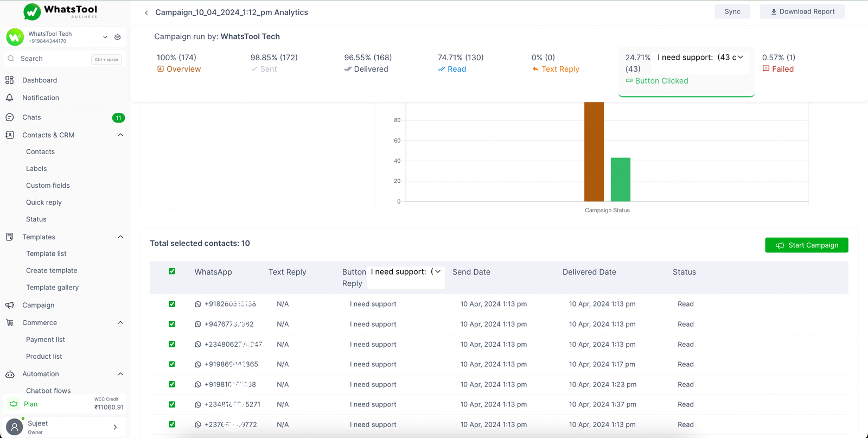
Task: Open account settings gear icon
Action: pos(118,37)
